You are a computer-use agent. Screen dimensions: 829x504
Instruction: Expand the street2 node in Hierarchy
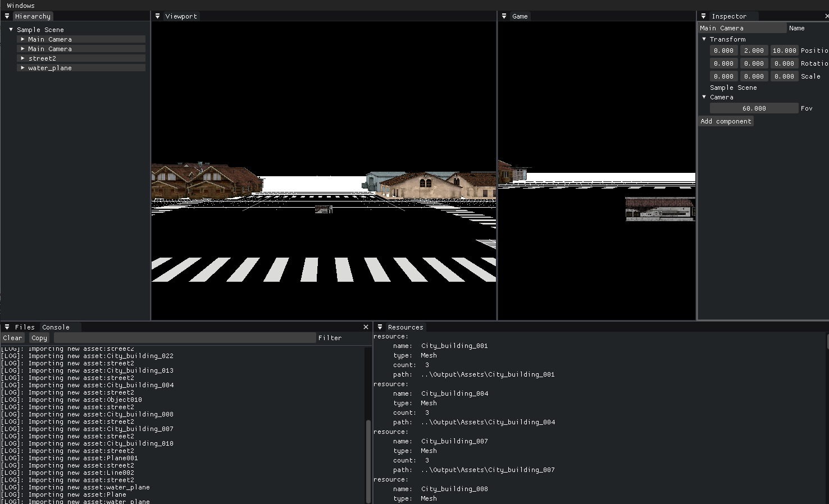[22, 58]
